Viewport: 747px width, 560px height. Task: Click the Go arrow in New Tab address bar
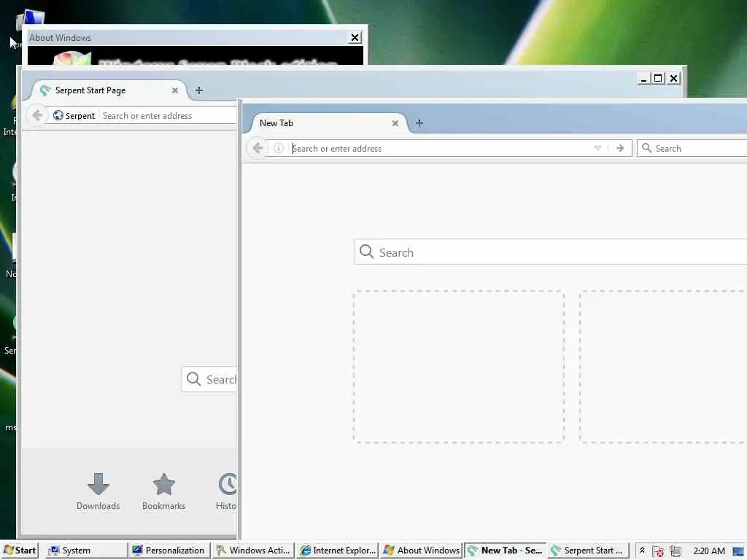620,148
